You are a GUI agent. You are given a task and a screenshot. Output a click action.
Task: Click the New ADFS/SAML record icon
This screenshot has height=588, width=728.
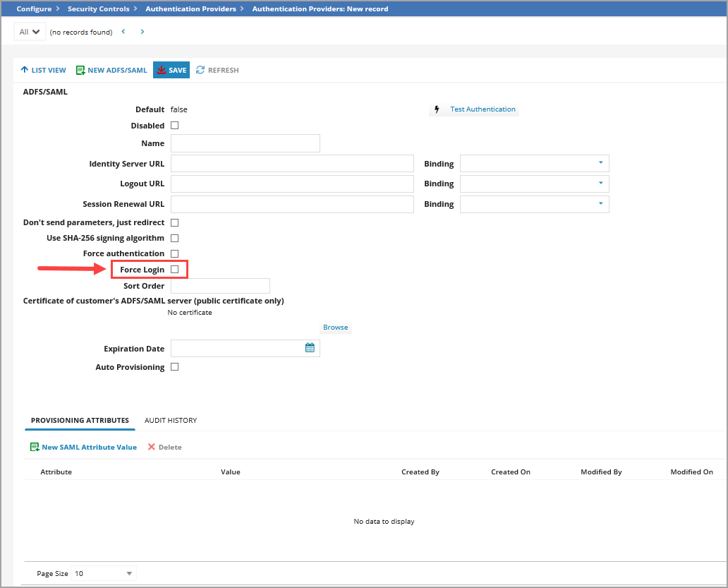coord(80,71)
